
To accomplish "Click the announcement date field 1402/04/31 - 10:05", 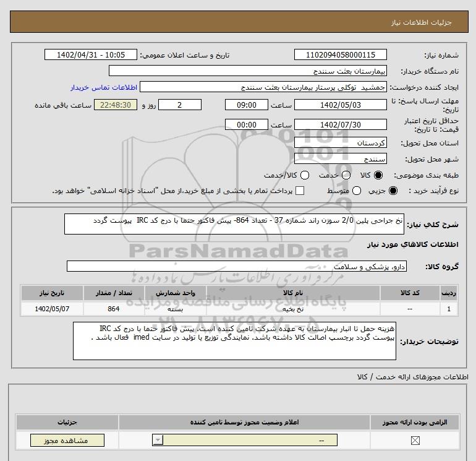I will [91, 54].
